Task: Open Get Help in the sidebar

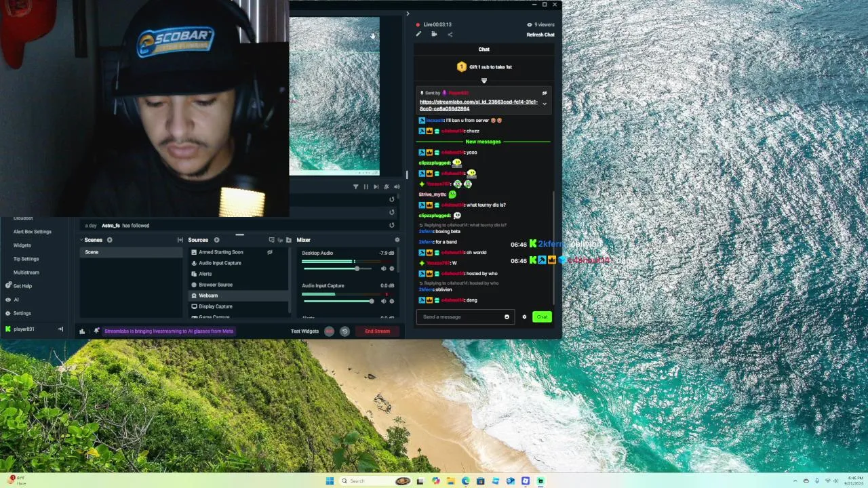Action: (18, 286)
